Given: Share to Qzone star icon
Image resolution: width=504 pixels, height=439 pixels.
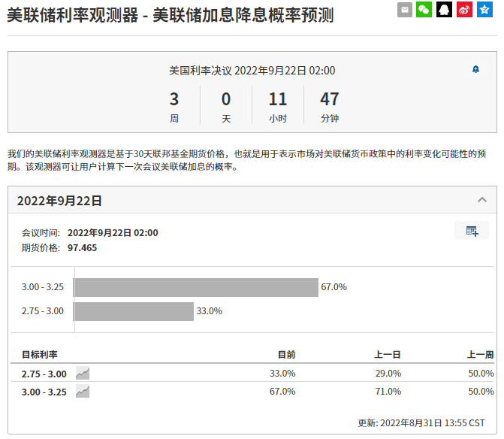Looking at the screenshot, I should point(484,9).
